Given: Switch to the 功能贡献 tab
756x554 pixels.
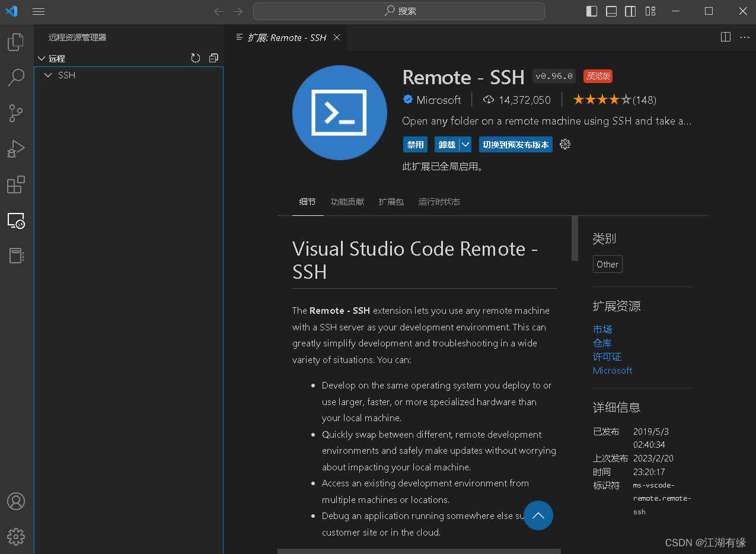Looking at the screenshot, I should [x=347, y=202].
